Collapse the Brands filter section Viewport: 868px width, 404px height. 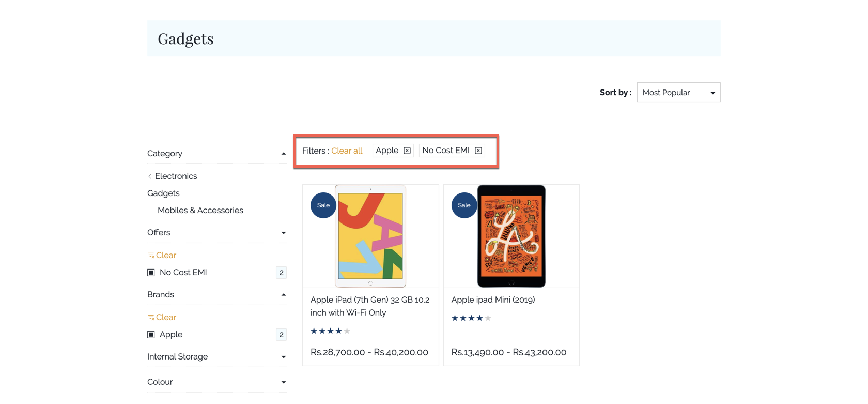(x=283, y=295)
